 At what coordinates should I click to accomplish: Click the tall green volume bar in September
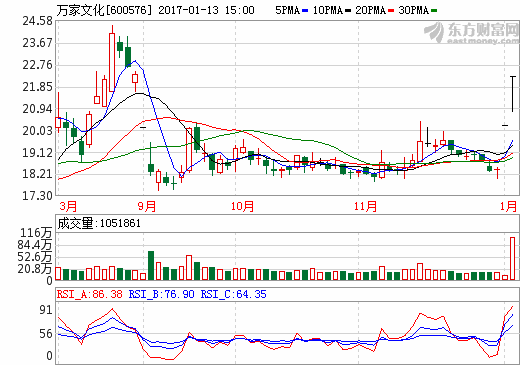(151, 265)
